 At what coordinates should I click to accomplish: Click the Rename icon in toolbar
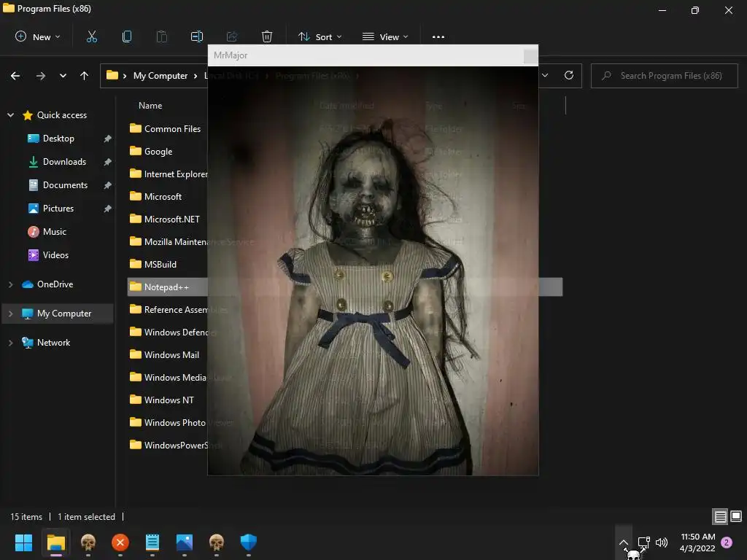[x=197, y=36]
